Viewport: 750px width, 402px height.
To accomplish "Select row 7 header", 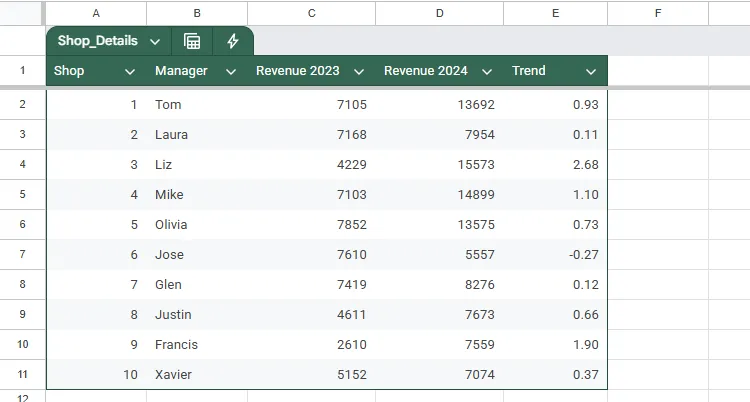I will point(22,255).
